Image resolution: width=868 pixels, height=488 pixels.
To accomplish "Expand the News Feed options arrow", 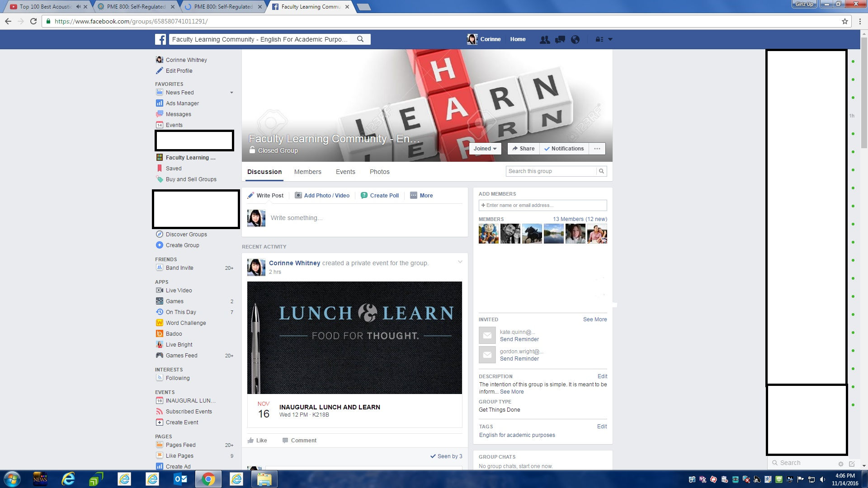I will point(231,93).
